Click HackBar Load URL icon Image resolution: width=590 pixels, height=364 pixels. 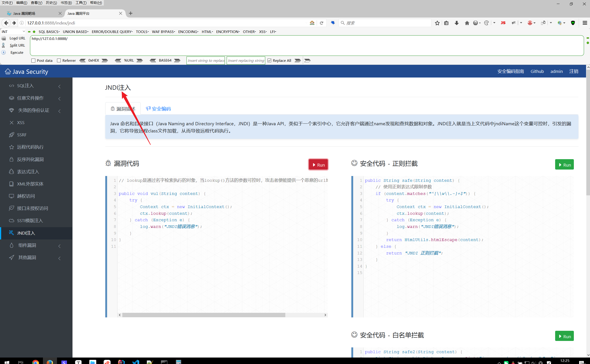(x=4, y=38)
